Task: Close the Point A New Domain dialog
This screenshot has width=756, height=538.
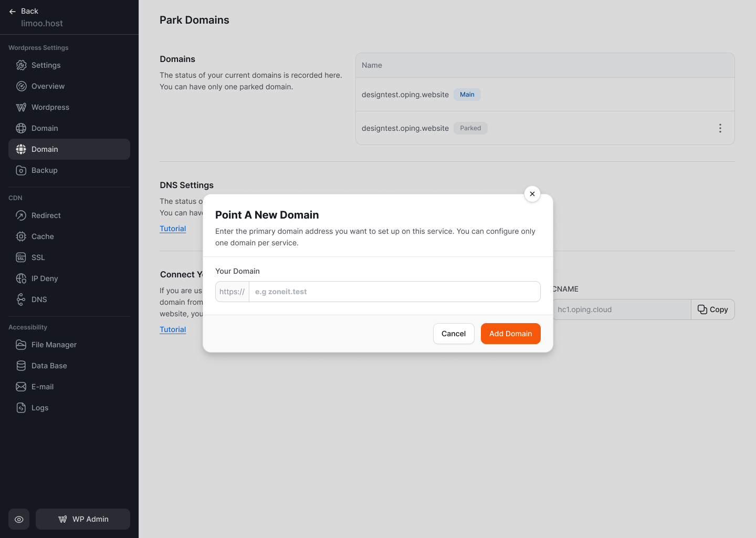Action: click(532, 194)
